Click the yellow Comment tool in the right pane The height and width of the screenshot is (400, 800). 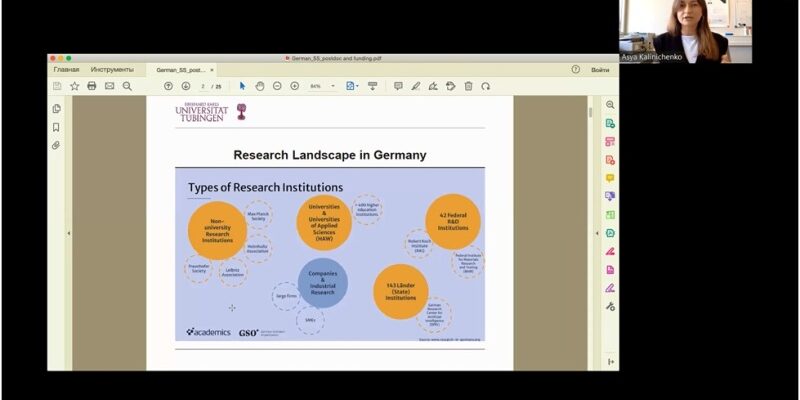coord(610,178)
